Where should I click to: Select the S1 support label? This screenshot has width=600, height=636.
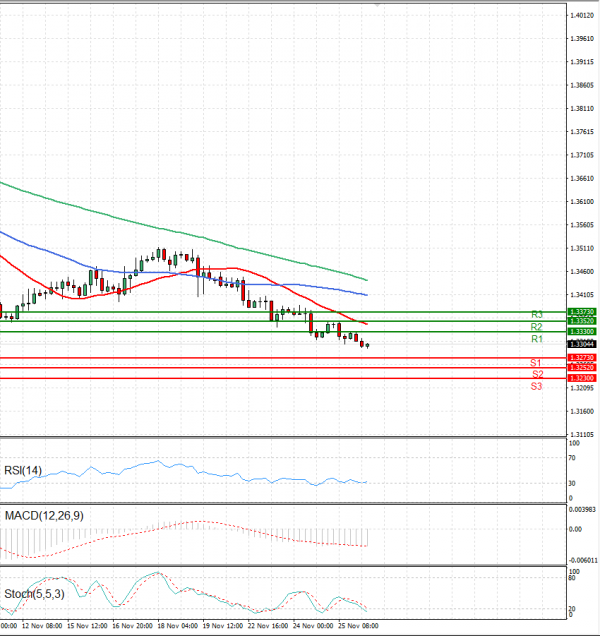tap(536, 362)
